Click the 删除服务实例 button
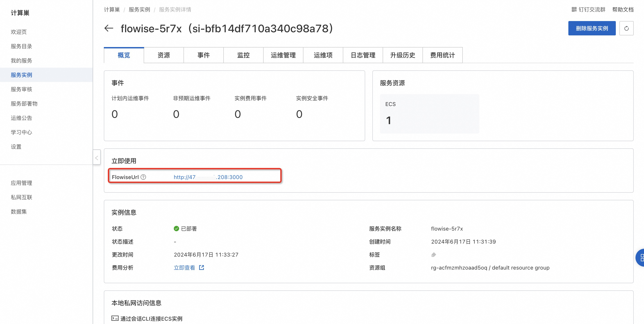The height and width of the screenshot is (324, 644). pyautogui.click(x=592, y=28)
